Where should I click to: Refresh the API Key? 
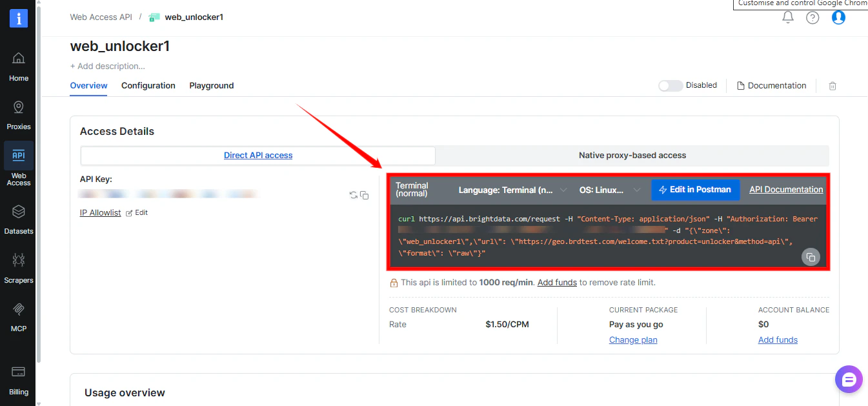[x=352, y=194]
